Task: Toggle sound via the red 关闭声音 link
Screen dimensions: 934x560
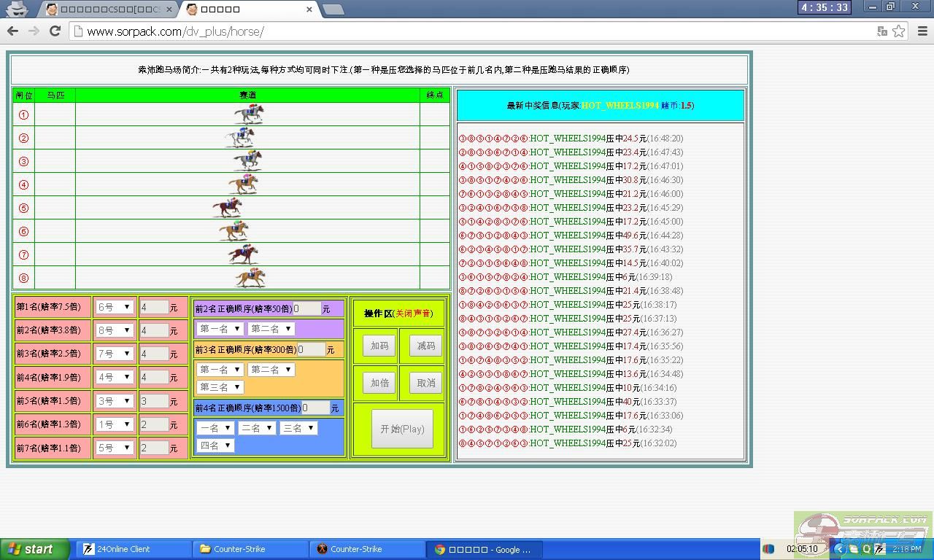Action: click(413, 314)
